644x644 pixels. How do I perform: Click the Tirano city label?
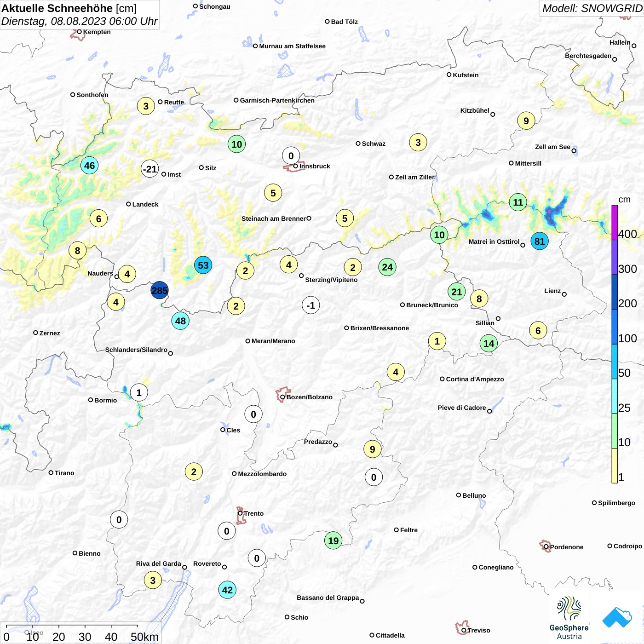click(64, 473)
